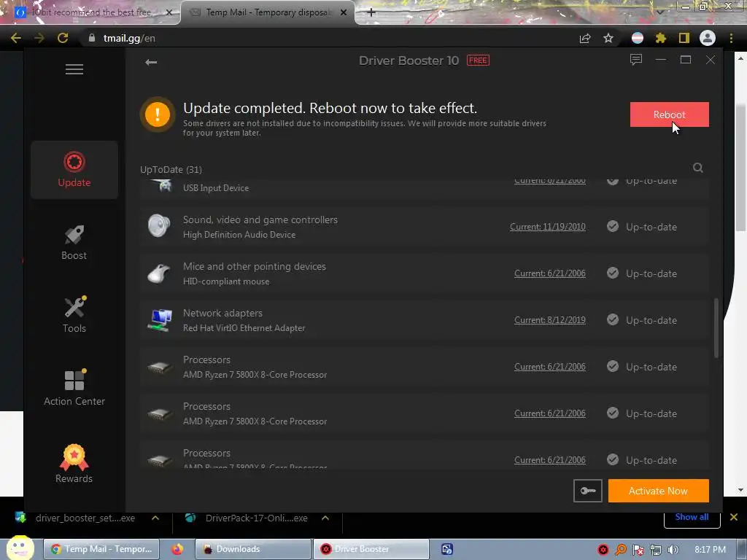Click the tmail.gg/en address bar

point(329,38)
